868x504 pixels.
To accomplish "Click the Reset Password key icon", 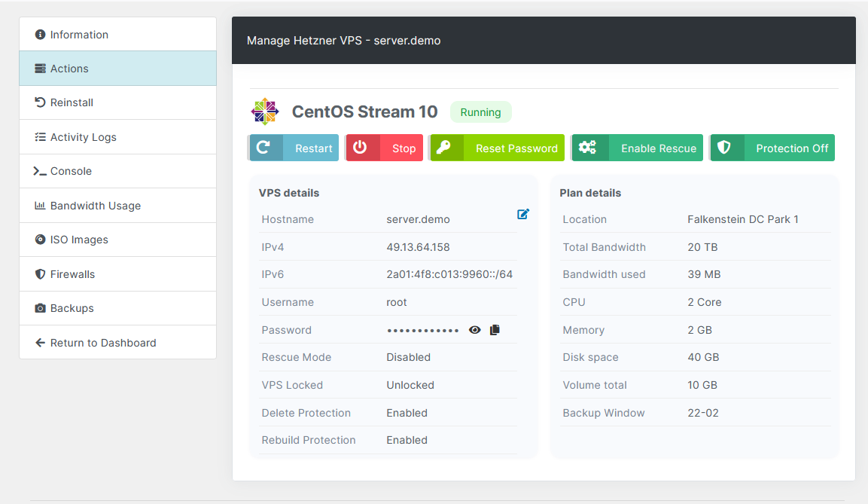I will click(x=443, y=148).
